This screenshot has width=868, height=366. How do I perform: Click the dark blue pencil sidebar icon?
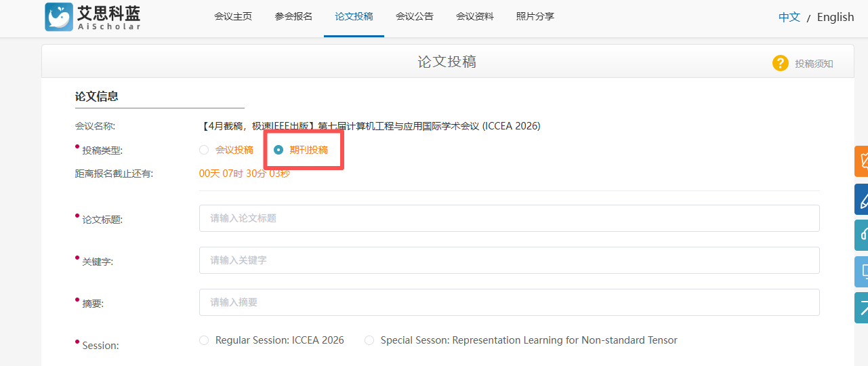(861, 199)
